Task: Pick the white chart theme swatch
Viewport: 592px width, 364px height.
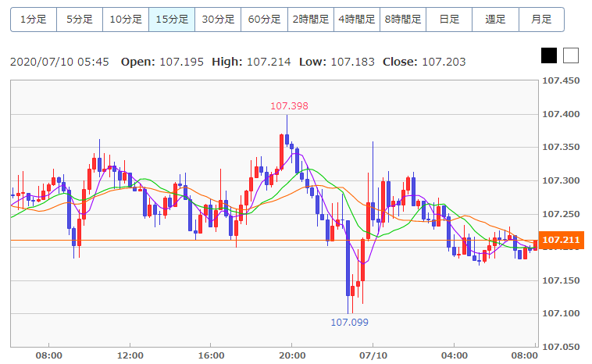Action: [570, 55]
